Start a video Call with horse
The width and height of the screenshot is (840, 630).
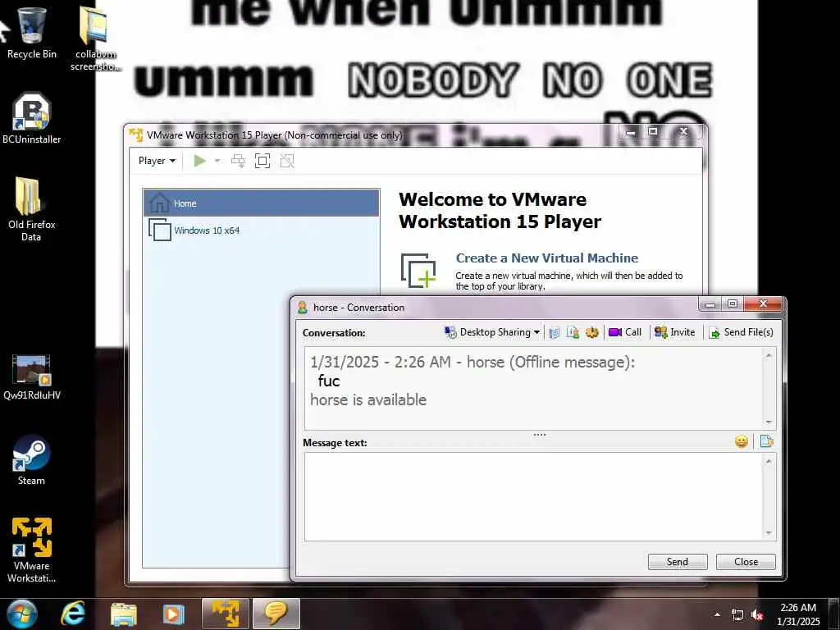pos(625,333)
